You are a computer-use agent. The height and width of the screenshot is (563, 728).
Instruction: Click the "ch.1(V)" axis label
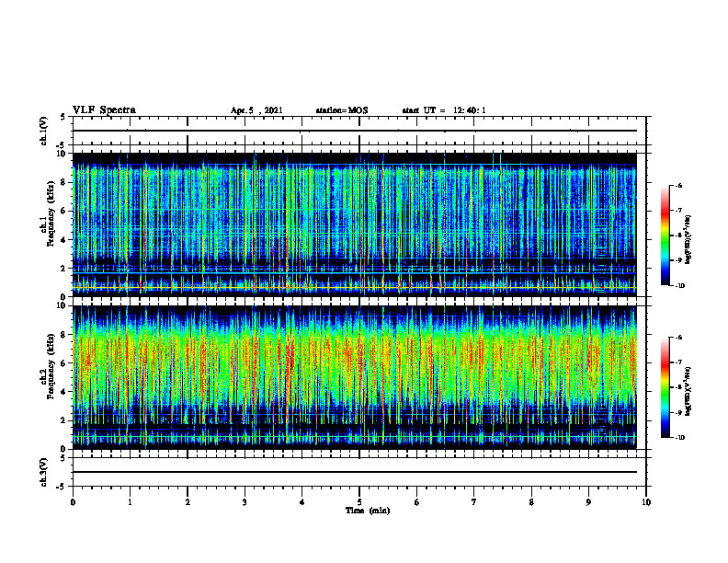pos(43,131)
